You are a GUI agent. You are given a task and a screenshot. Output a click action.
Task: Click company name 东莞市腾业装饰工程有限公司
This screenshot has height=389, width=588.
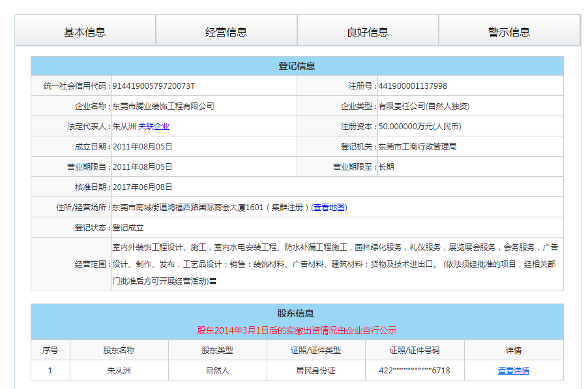click(x=163, y=106)
